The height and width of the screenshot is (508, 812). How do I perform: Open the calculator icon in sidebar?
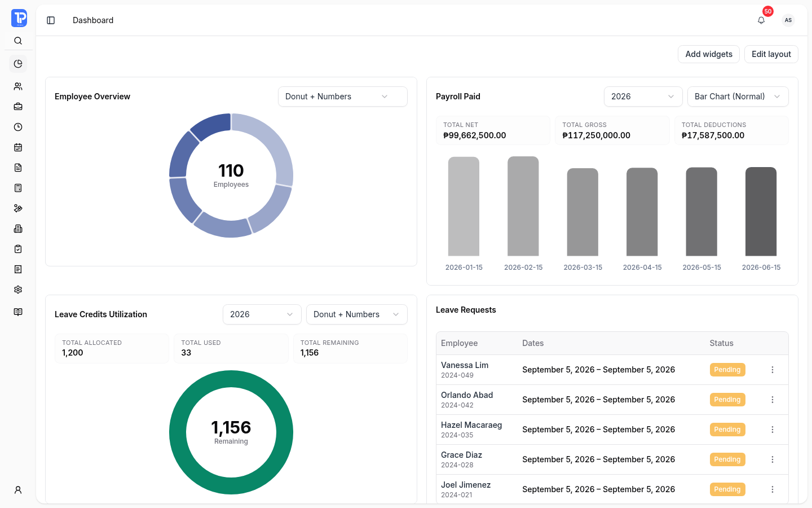18,188
